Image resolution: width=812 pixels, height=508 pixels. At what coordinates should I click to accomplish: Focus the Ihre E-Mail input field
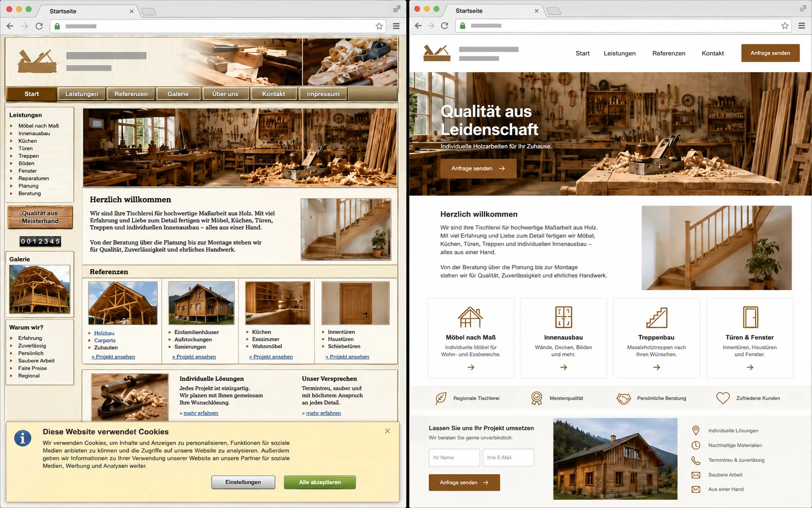pos(508,458)
